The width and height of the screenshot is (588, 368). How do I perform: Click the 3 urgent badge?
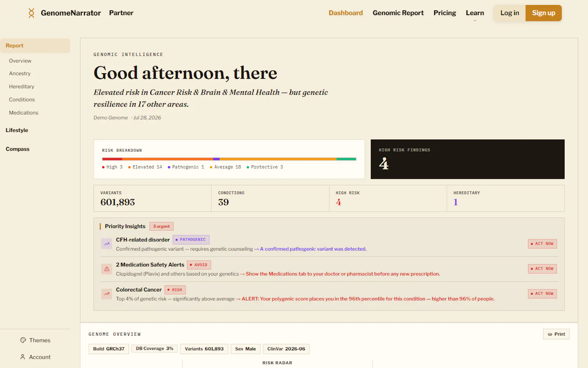161,226
